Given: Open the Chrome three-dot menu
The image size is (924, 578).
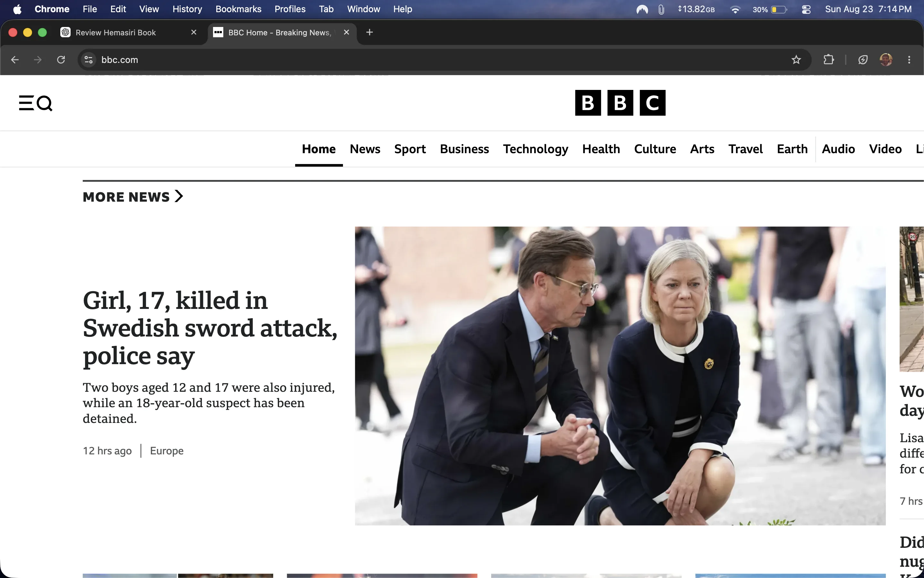Looking at the screenshot, I should coord(909,60).
